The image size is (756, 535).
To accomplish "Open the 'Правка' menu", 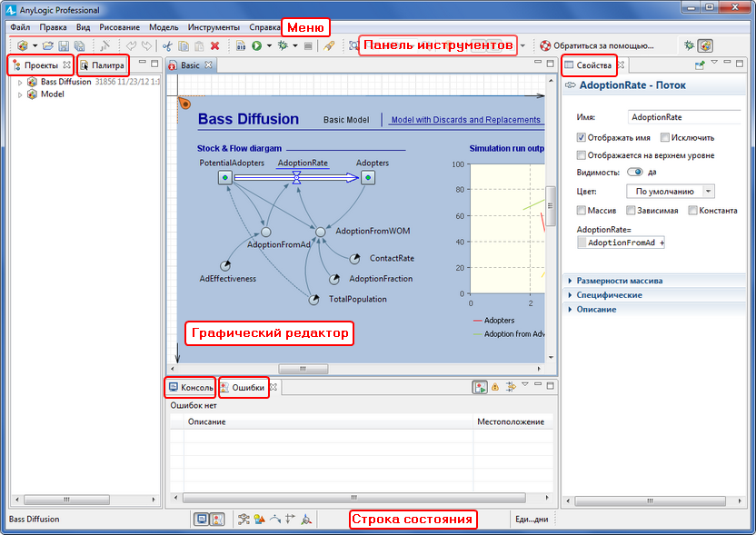I will pos(53,27).
